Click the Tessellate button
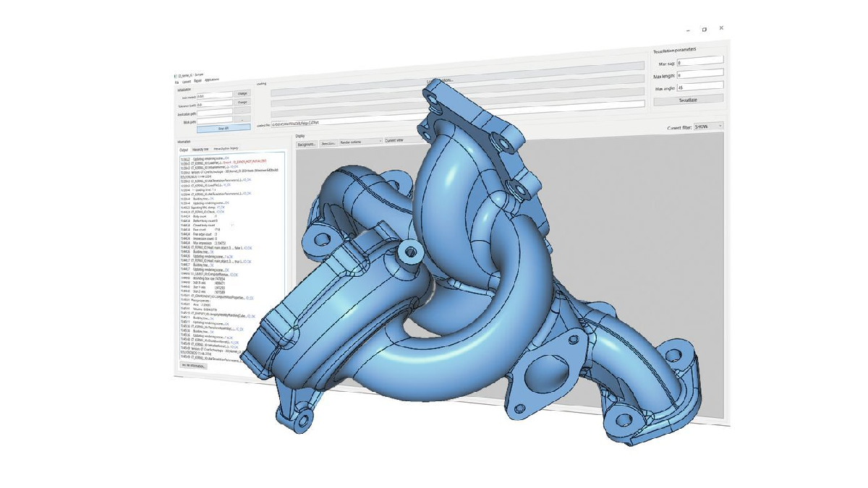Screen dimensions: 868x488 point(688,100)
